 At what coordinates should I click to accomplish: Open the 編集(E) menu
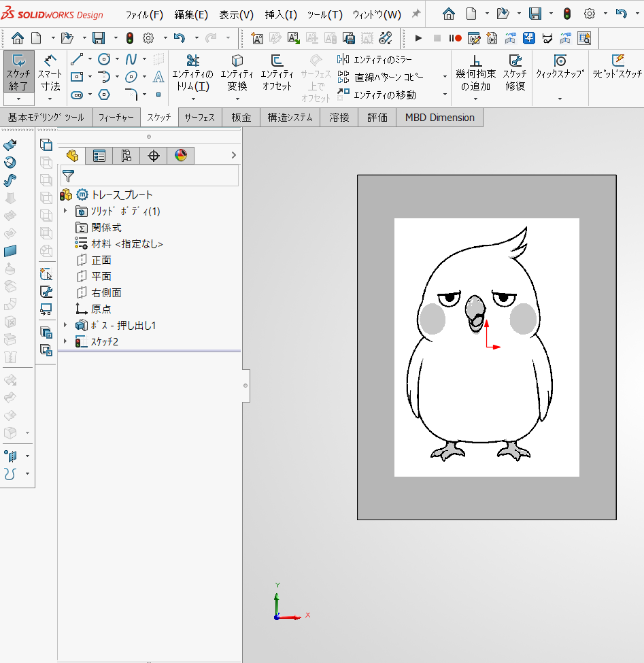191,15
